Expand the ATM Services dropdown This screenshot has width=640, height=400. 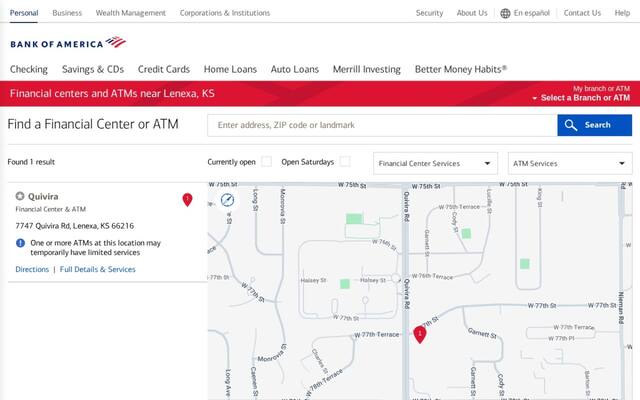tap(570, 163)
